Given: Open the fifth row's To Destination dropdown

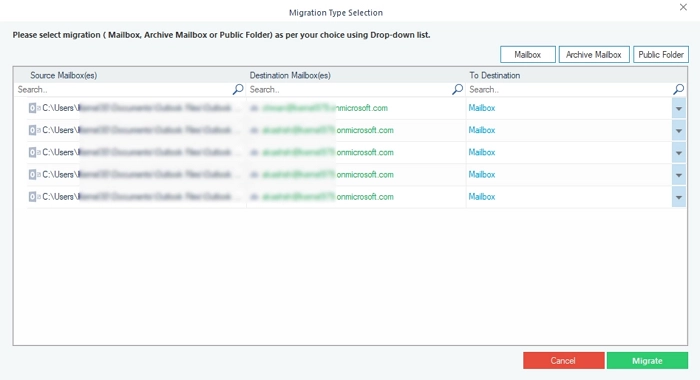Looking at the screenshot, I should [x=679, y=197].
